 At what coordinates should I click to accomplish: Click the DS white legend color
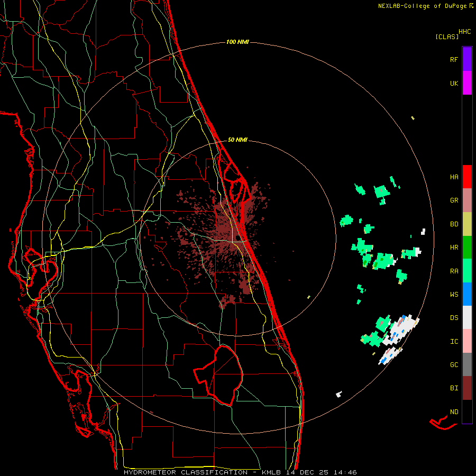tap(467, 317)
